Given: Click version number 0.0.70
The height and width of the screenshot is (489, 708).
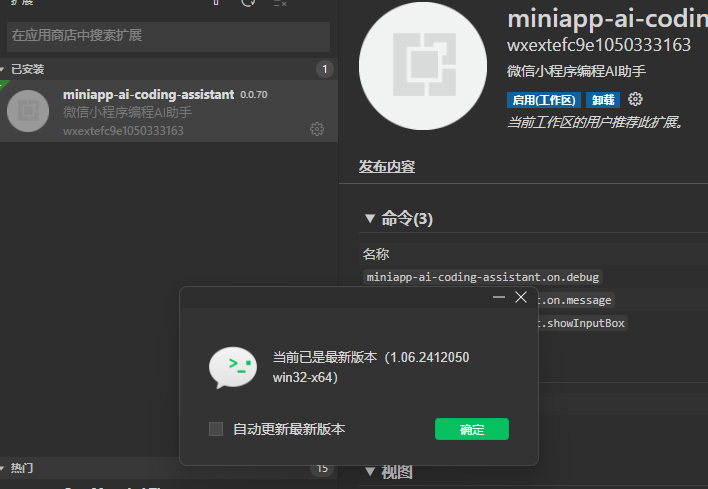Looking at the screenshot, I should tap(254, 95).
